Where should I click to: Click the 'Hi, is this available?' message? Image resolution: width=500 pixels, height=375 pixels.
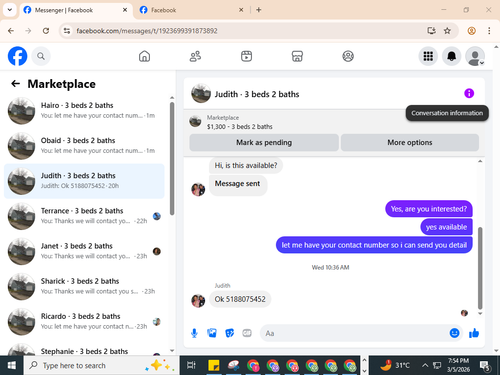point(246,165)
